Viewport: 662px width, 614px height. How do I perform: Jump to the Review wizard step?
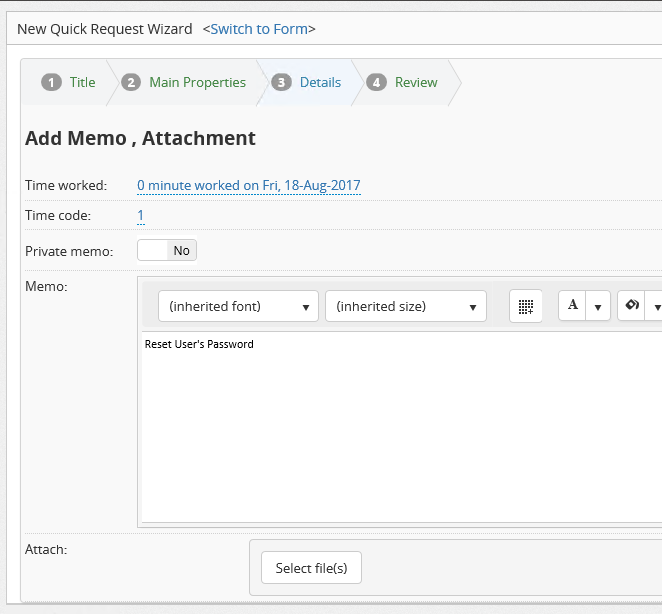tap(416, 82)
